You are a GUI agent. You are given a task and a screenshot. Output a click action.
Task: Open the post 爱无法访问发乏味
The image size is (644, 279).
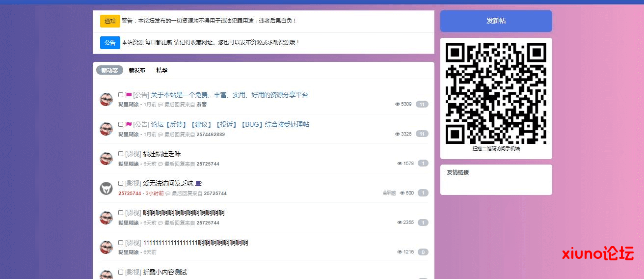pos(168,183)
